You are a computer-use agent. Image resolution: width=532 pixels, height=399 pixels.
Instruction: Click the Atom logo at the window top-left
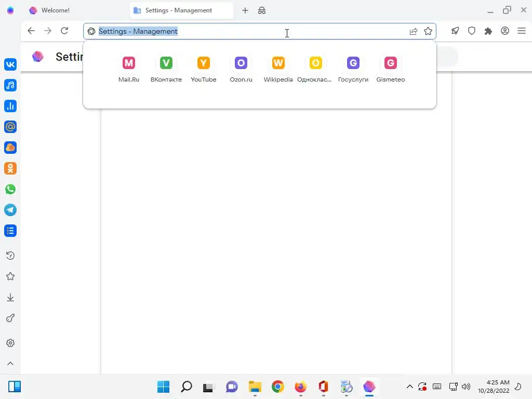point(10,10)
